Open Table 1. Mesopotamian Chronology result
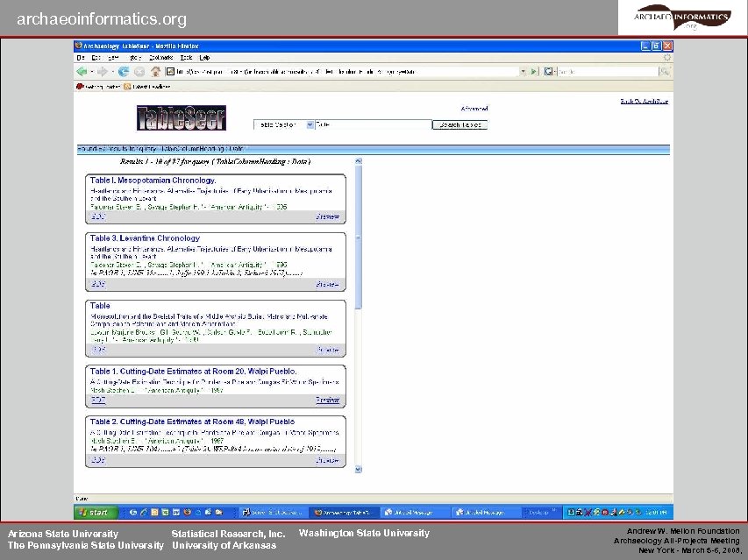 (153, 181)
